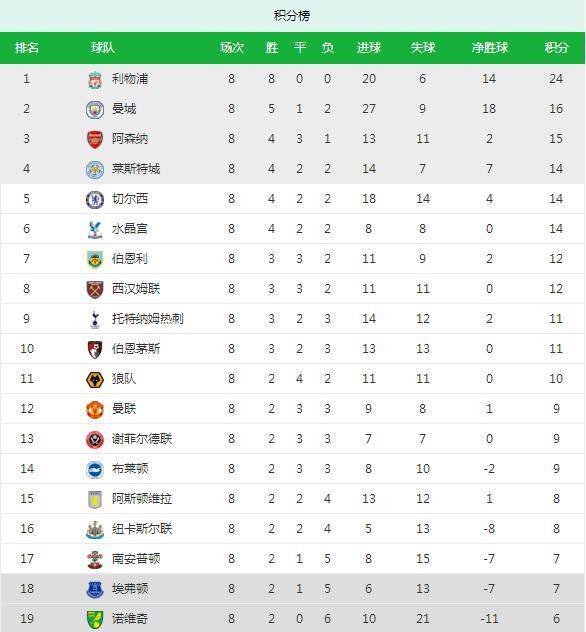Click the 伯恩茅斯 team name
The width and height of the screenshot is (586, 632).
(x=136, y=348)
